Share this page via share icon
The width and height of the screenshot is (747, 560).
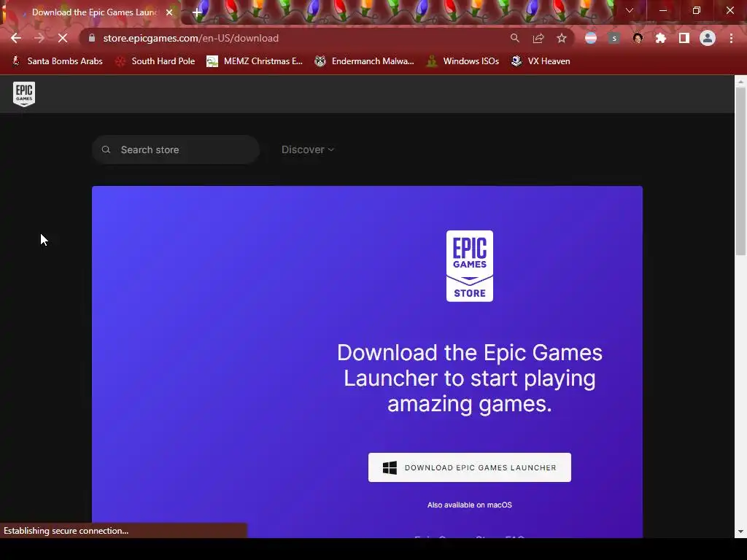538,38
